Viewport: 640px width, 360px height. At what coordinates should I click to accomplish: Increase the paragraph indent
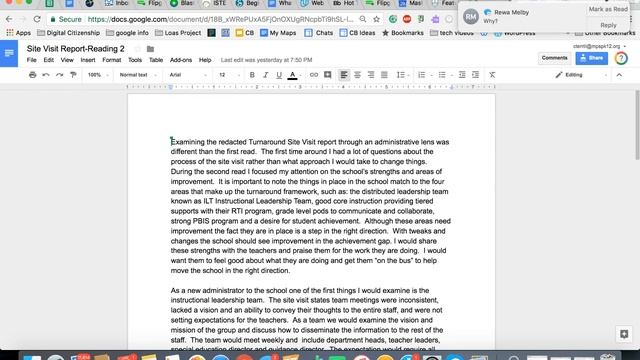click(476, 75)
